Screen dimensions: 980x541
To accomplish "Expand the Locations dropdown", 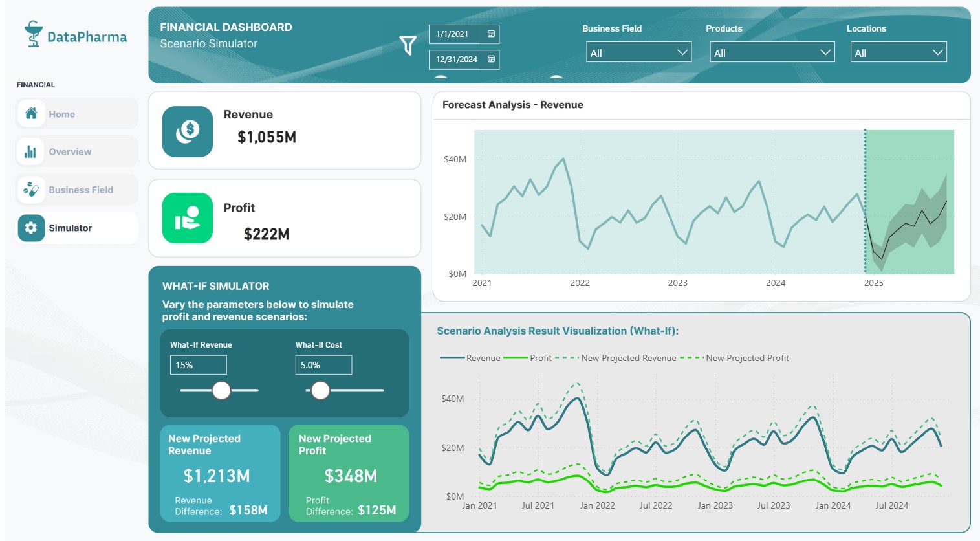I will click(x=898, y=52).
